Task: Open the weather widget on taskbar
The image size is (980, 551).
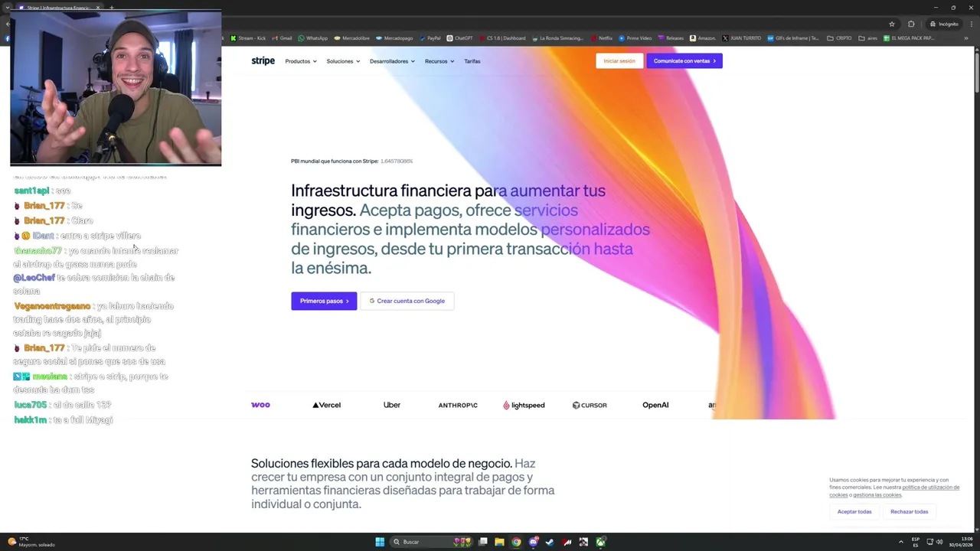Action: 31,542
